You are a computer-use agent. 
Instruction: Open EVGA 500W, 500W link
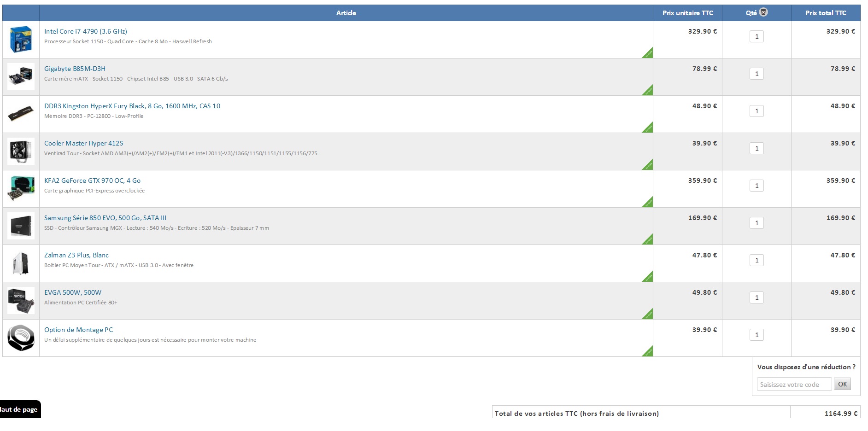coord(73,292)
